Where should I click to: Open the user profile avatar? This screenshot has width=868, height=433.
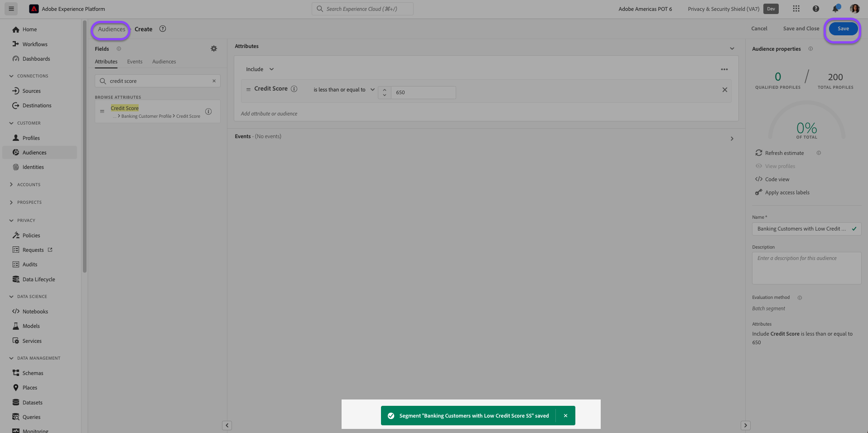pos(854,9)
